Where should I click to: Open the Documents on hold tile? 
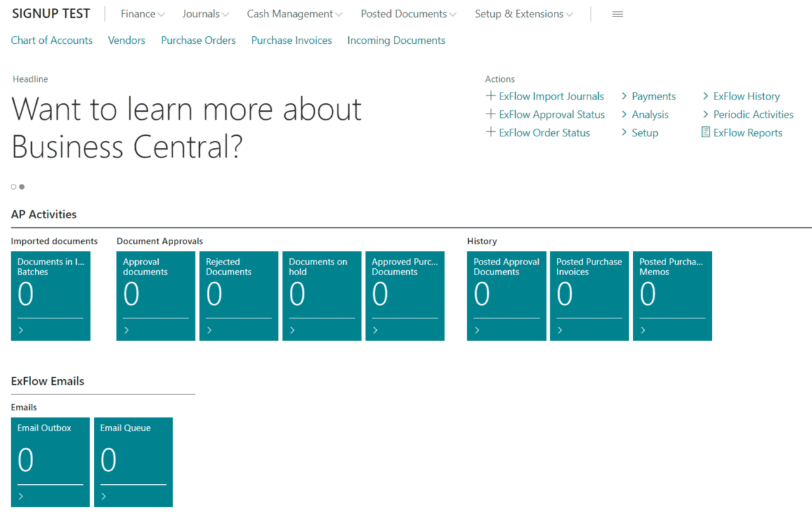tap(322, 296)
